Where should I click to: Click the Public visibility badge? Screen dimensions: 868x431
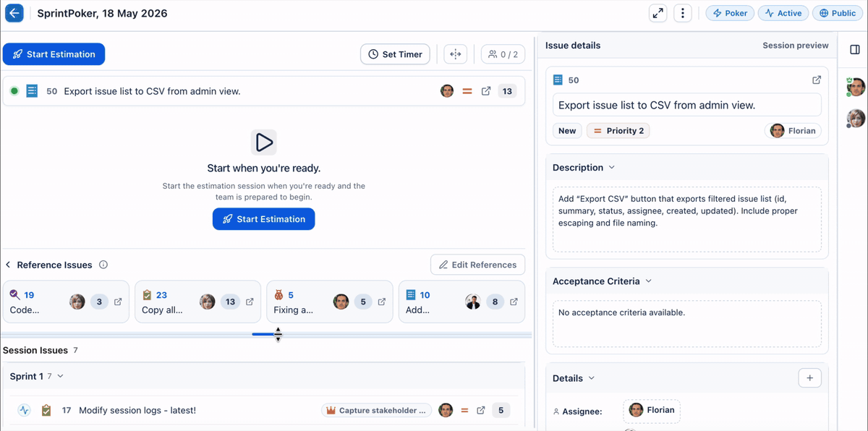837,13
